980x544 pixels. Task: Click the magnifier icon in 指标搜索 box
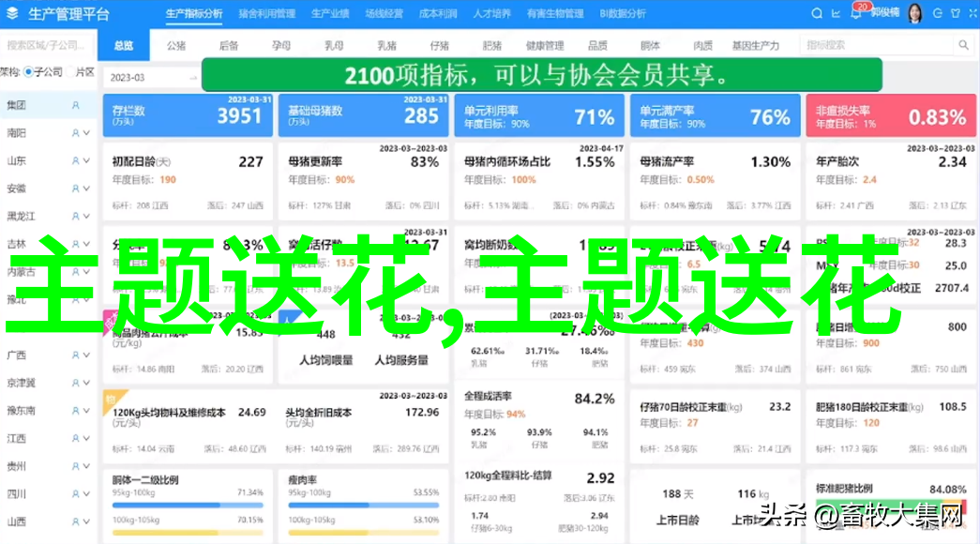point(963,45)
